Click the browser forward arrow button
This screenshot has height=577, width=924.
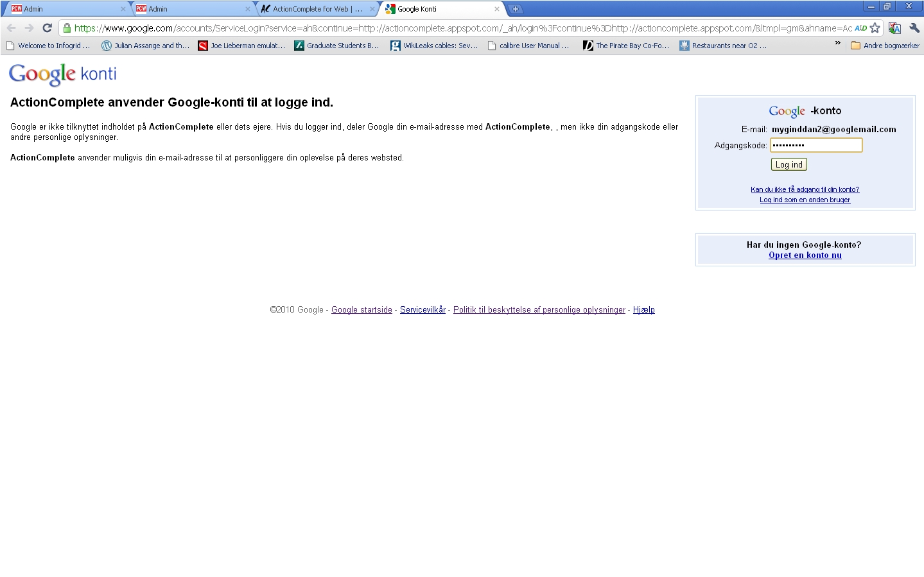coord(29,28)
